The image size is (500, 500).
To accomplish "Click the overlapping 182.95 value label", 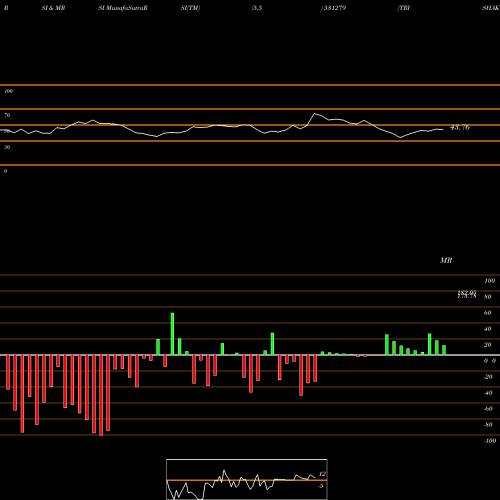I will tap(467, 293).
